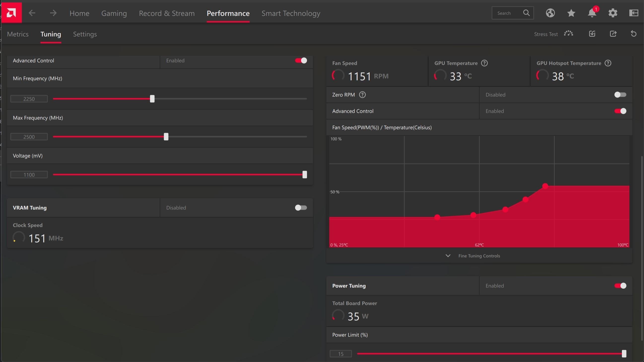Switch to the Metrics tab
This screenshot has width=644, height=362.
(x=18, y=34)
